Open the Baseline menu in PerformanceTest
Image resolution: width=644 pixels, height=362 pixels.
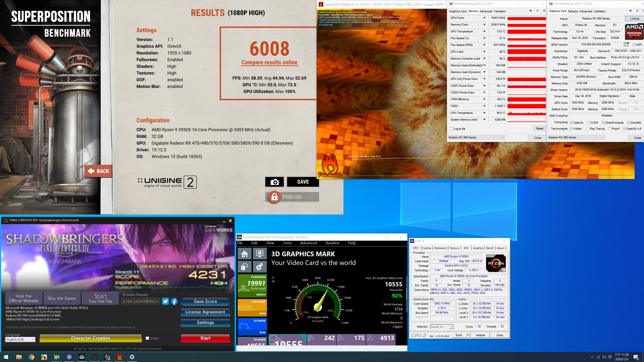pyautogui.click(x=332, y=243)
